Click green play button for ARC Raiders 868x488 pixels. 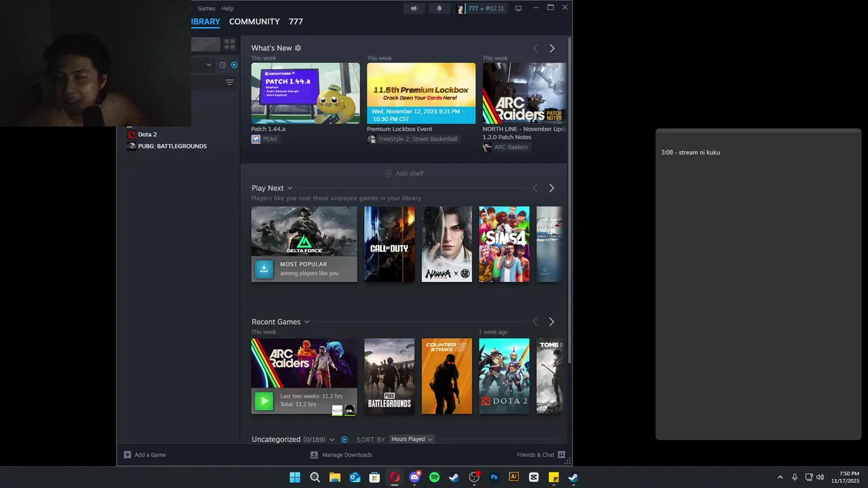[264, 401]
